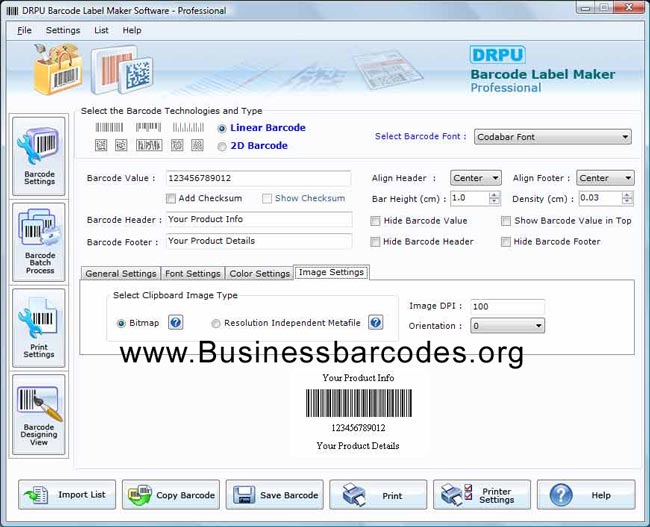Decrease Density with down arrow

click(x=628, y=202)
